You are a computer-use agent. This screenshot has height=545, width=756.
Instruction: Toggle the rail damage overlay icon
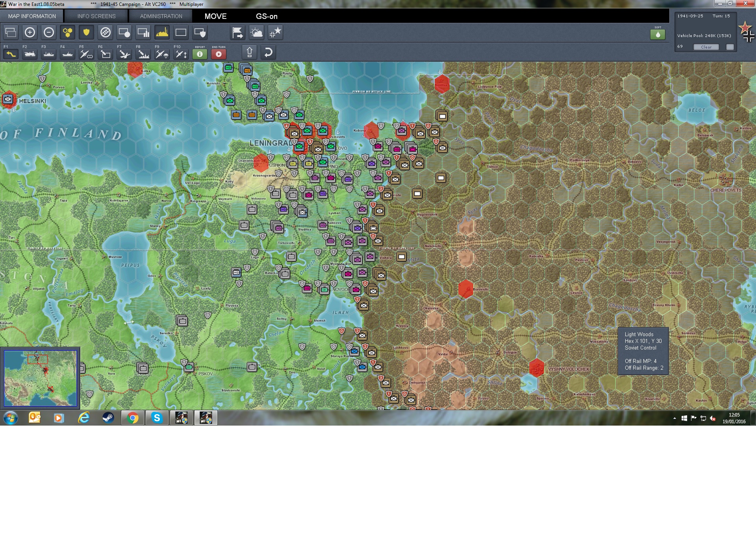(x=106, y=32)
